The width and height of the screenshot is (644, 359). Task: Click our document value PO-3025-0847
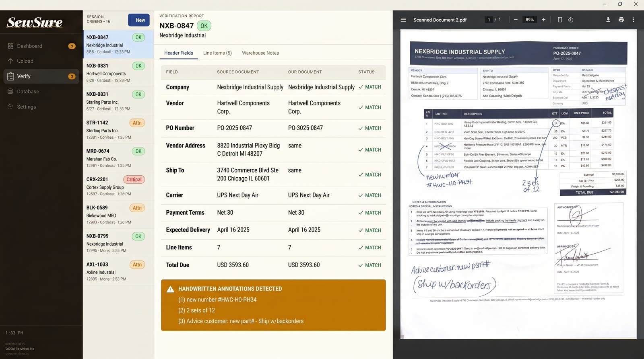click(x=305, y=128)
